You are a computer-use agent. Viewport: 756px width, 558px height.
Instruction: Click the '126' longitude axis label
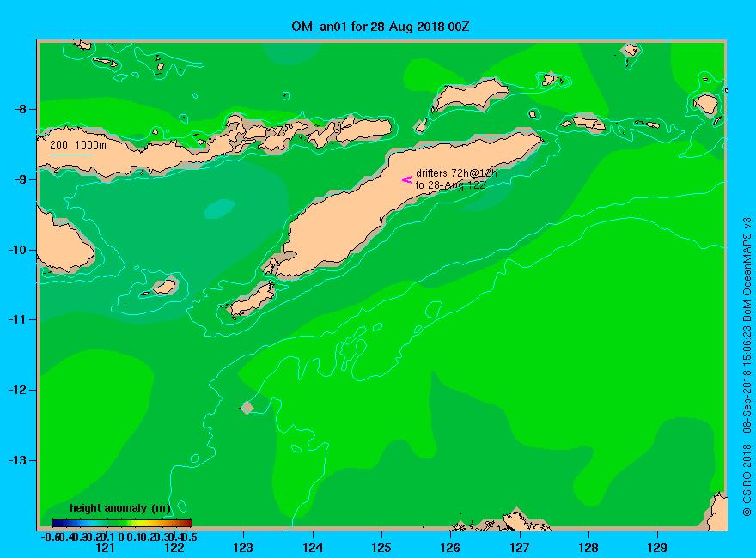click(x=450, y=548)
